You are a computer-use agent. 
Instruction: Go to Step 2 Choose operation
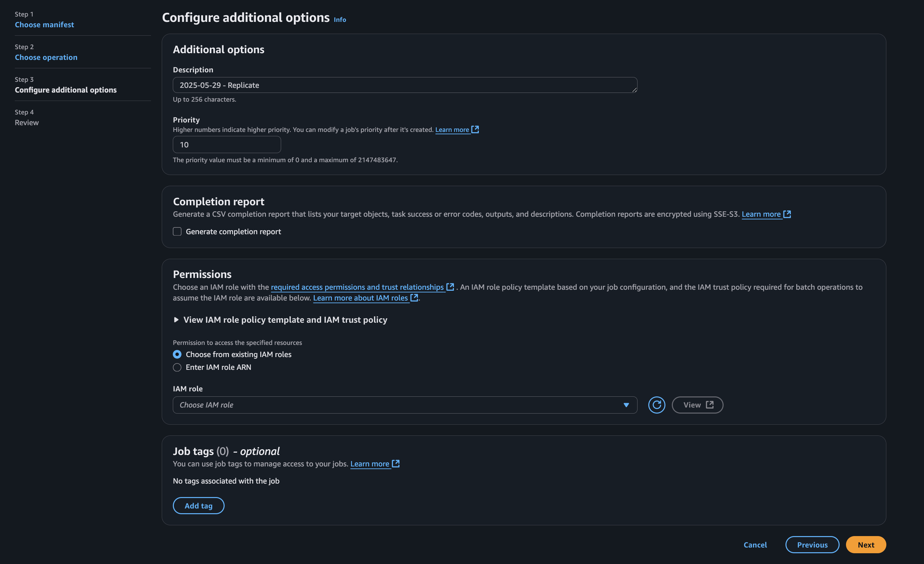tap(46, 58)
